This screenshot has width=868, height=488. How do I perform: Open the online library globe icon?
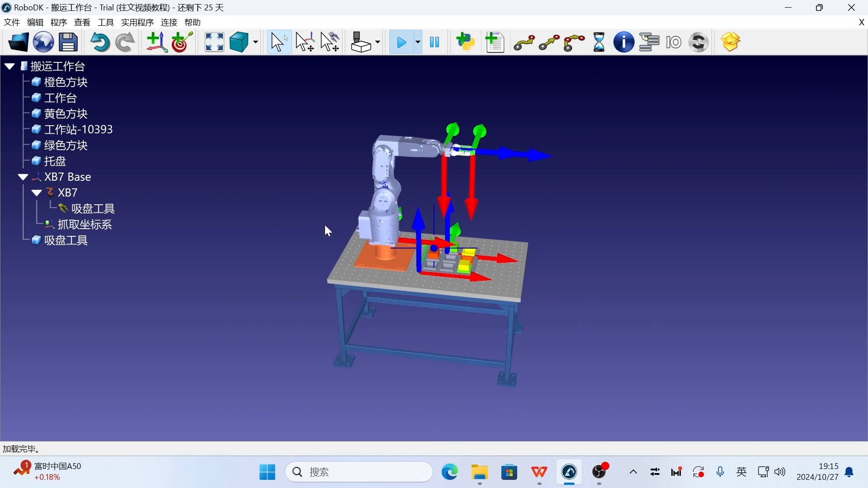click(43, 42)
